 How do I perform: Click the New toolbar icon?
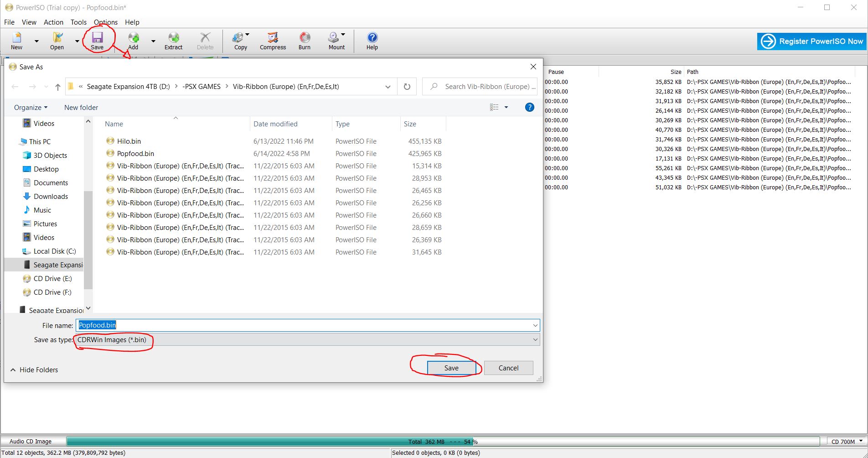click(17, 41)
